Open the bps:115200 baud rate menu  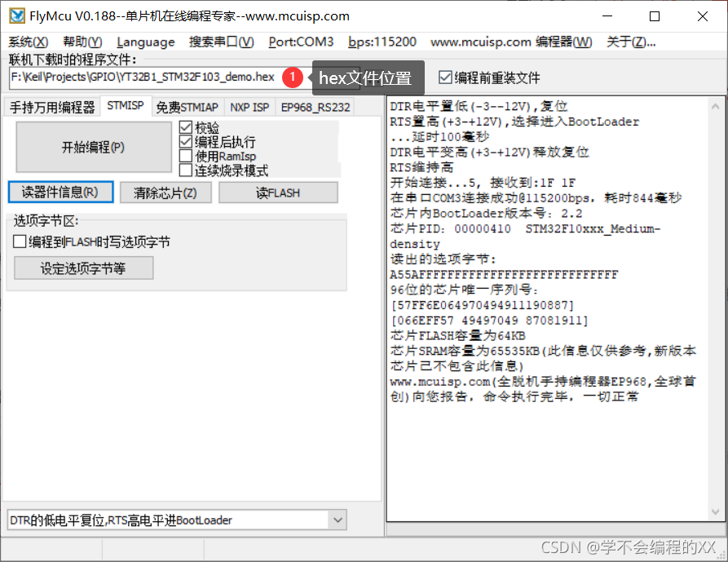click(382, 42)
